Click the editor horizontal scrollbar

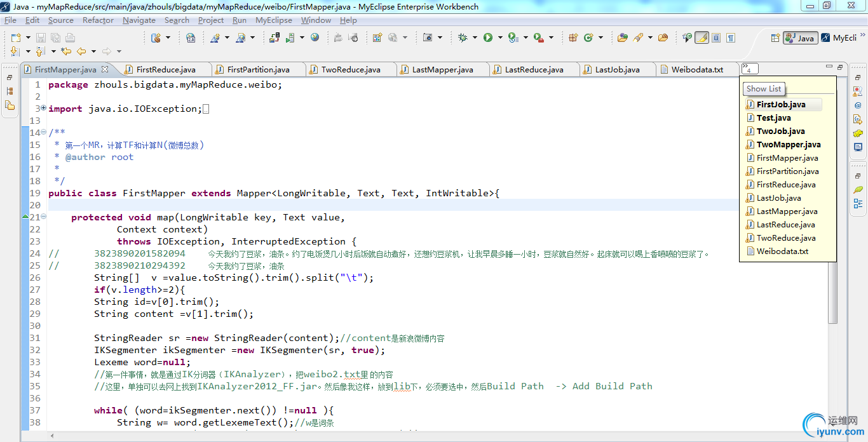tap(424, 436)
